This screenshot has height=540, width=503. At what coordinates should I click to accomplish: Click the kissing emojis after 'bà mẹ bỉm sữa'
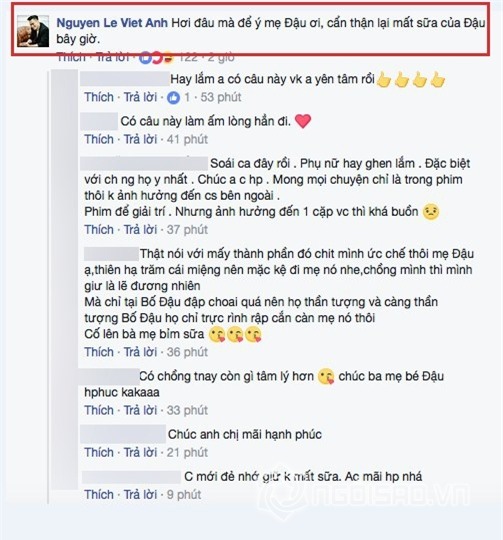235,334
